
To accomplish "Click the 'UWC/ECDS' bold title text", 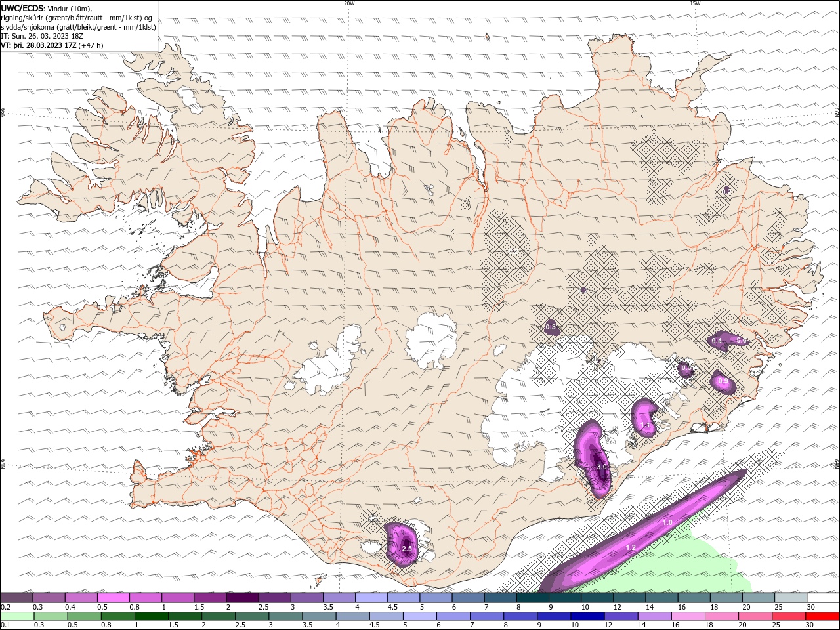I will pos(22,8).
